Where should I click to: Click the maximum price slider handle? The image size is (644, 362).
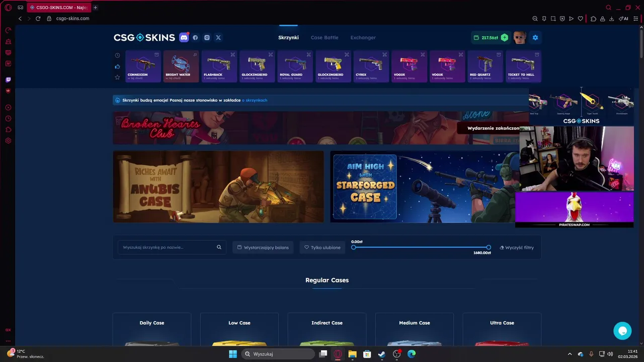[x=489, y=247]
